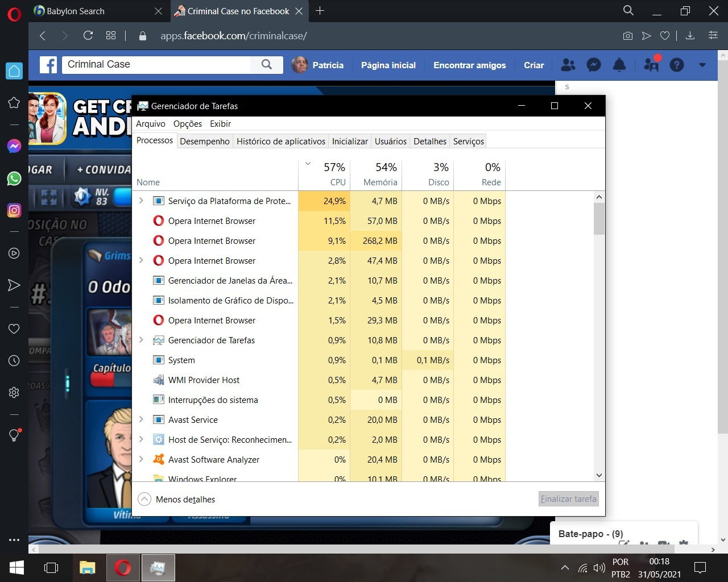Viewport: 728px width, 582px height.
Task: Switch to the Inicializar tab
Action: point(350,141)
